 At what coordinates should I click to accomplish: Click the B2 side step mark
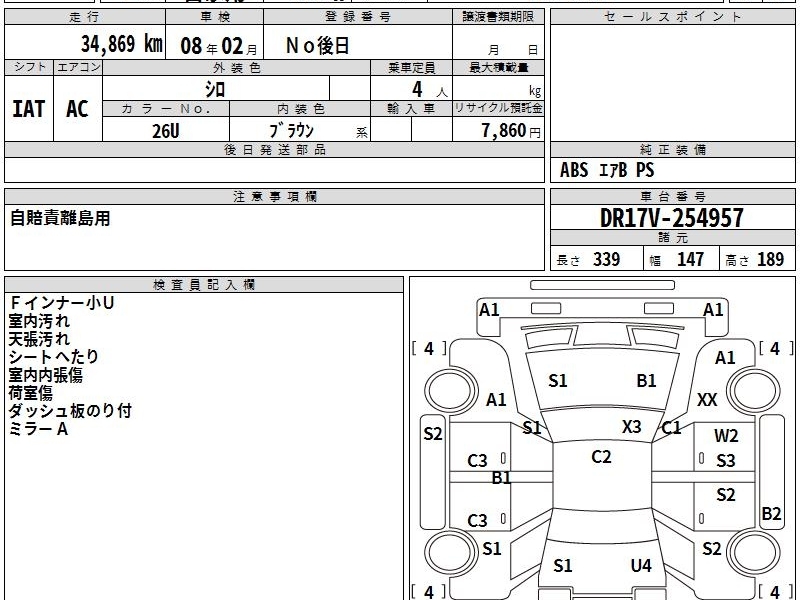(771, 513)
